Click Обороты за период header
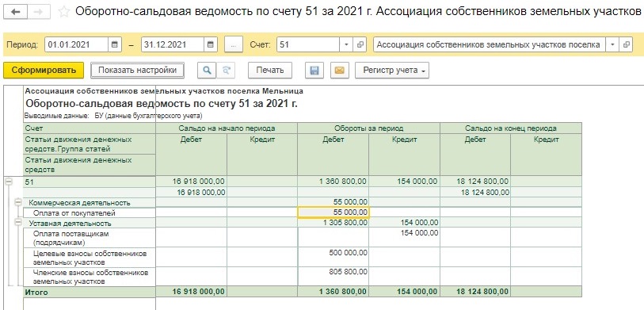 [x=369, y=128]
